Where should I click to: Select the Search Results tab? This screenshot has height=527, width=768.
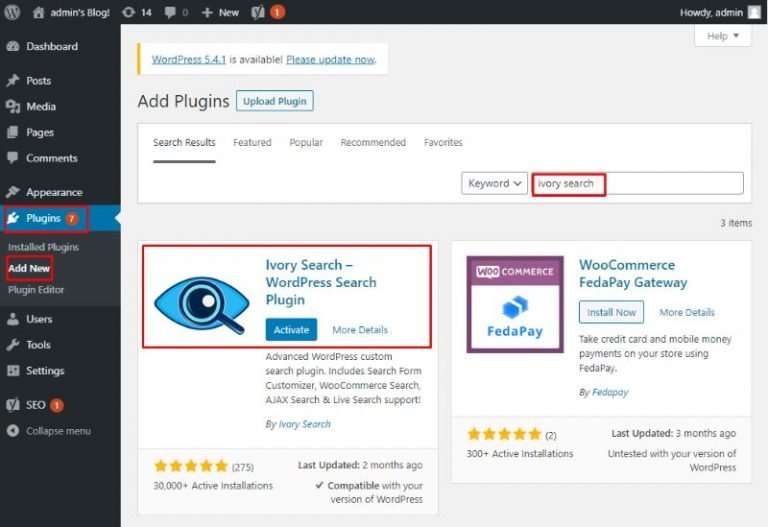184,143
